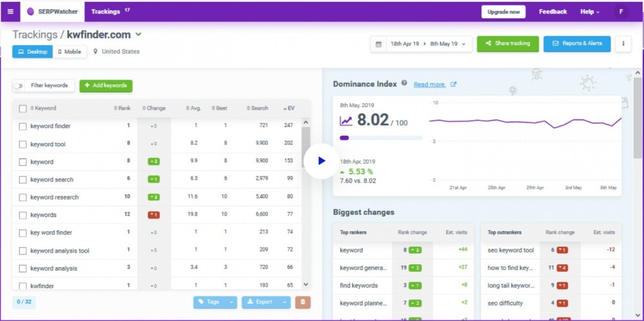Check the 'keyword finder' row checkbox
The width and height of the screenshot is (644, 321).
coord(23,126)
